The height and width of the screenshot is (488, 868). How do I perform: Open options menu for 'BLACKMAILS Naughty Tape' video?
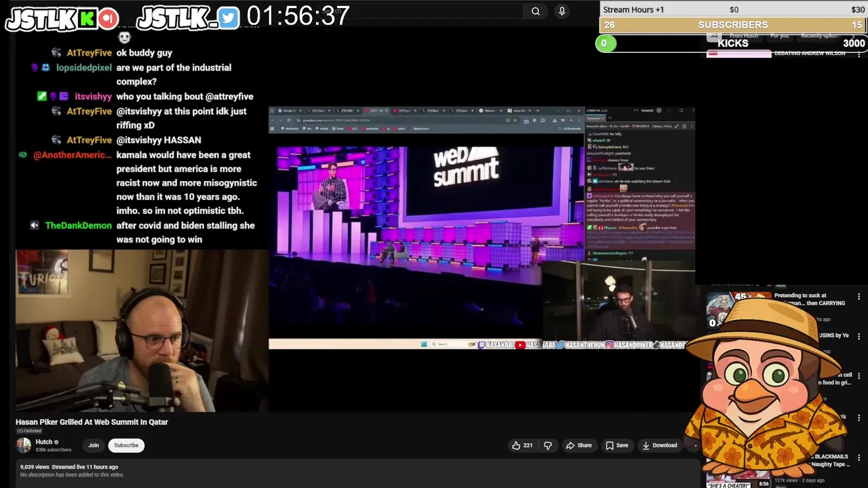click(x=859, y=457)
